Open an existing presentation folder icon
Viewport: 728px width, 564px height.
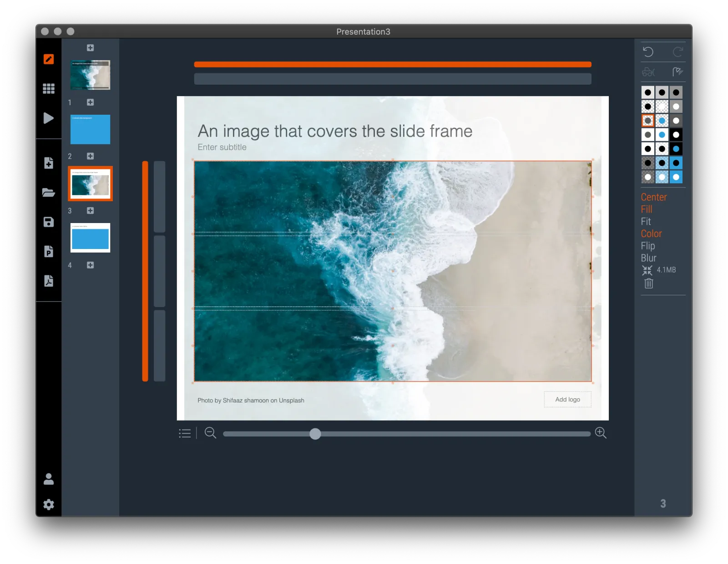(x=49, y=192)
